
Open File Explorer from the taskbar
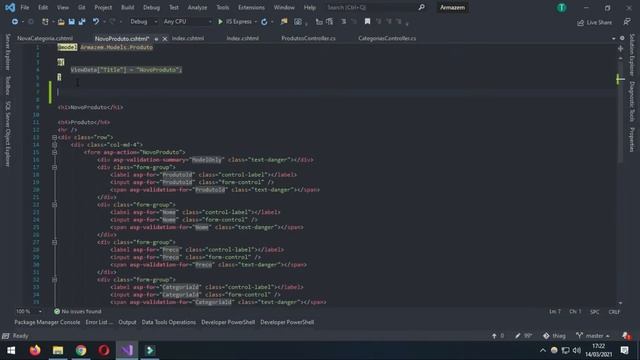(58, 350)
